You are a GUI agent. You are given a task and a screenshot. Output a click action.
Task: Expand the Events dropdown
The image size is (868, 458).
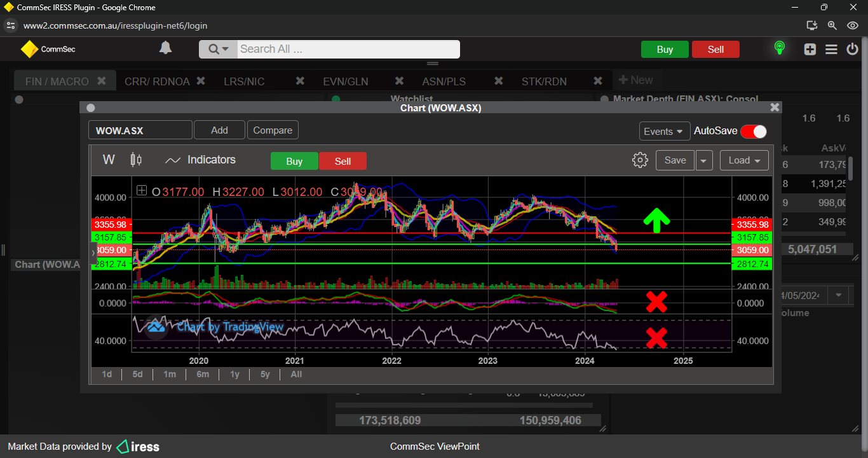pyautogui.click(x=664, y=131)
